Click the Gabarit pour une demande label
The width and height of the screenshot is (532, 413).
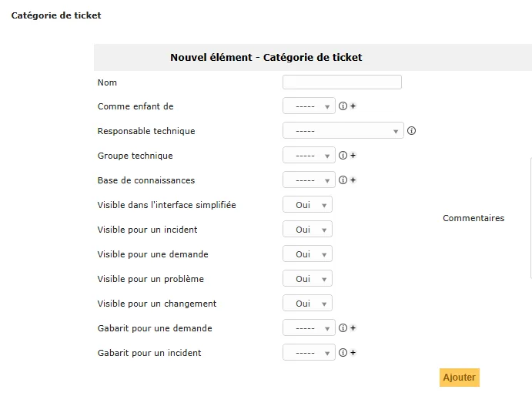(x=155, y=328)
